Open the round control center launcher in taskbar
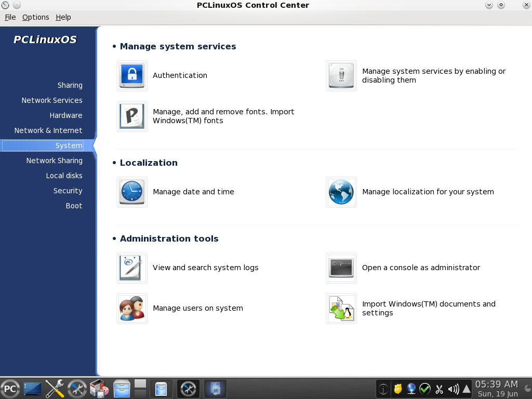Image resolution: width=532 pixels, height=399 pixels. coord(77,389)
